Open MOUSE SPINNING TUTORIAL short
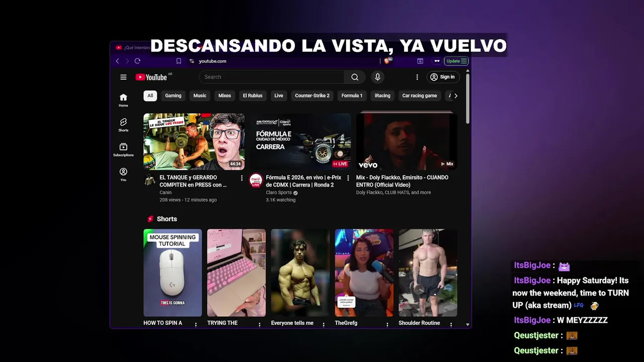This screenshot has height=362, width=644. tap(173, 273)
